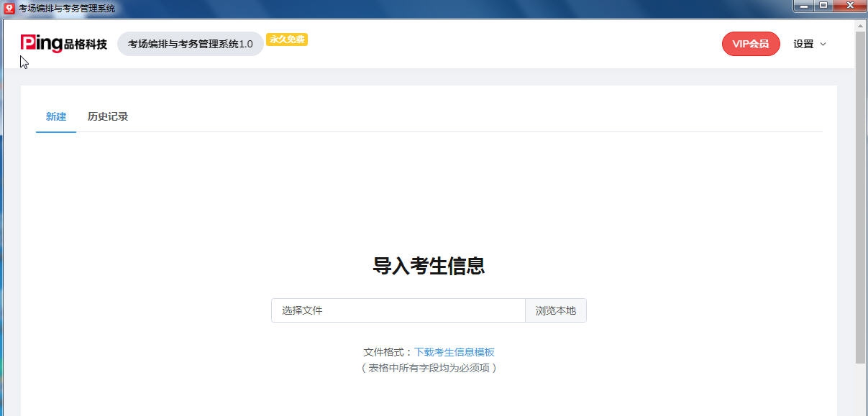Image resolution: width=868 pixels, height=416 pixels.
Task: Click the 选择文件 file input field
Action: [x=398, y=310]
